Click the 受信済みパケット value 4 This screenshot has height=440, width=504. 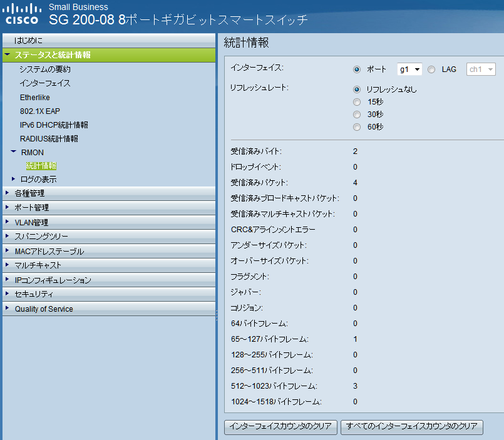point(355,183)
